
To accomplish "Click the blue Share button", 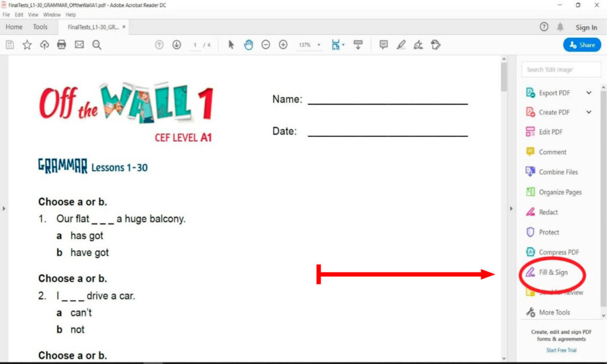I will (582, 45).
